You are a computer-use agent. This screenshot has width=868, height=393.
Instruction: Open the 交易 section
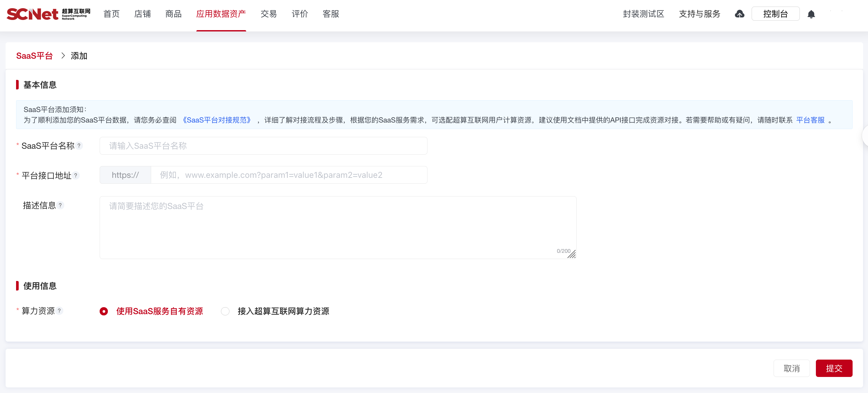tap(268, 14)
